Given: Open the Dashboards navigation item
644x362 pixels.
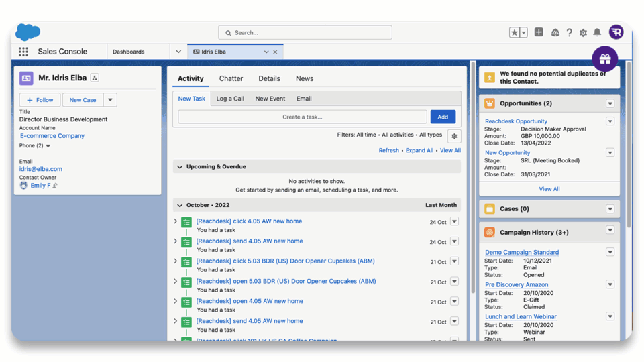Looking at the screenshot, I should (129, 52).
